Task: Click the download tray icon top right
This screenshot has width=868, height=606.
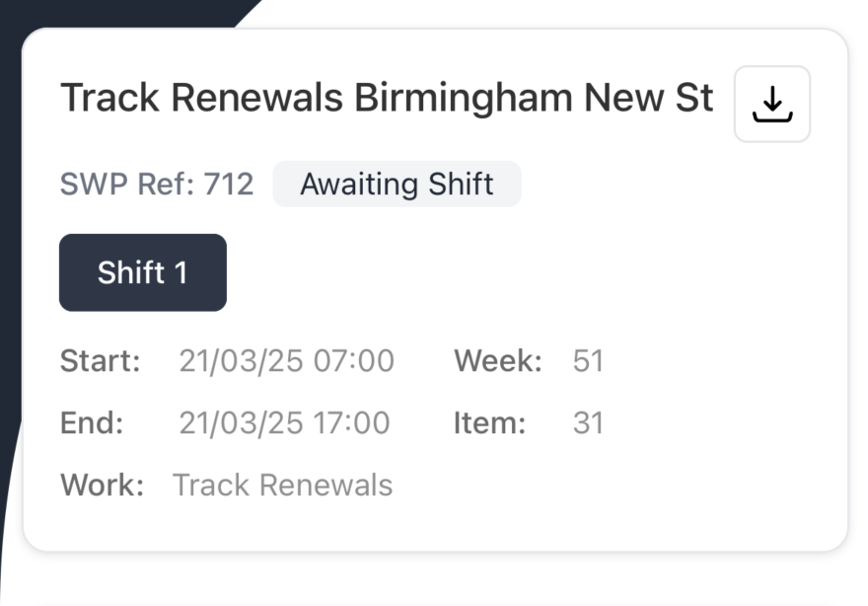Action: [772, 104]
